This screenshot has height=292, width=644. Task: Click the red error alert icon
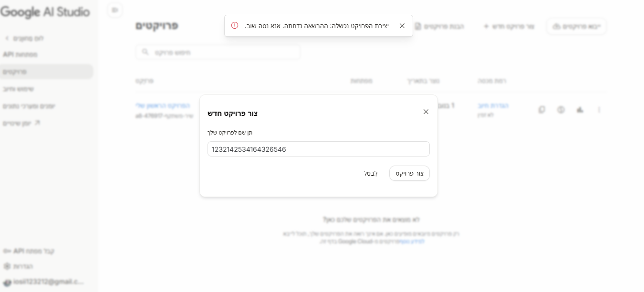click(x=235, y=25)
